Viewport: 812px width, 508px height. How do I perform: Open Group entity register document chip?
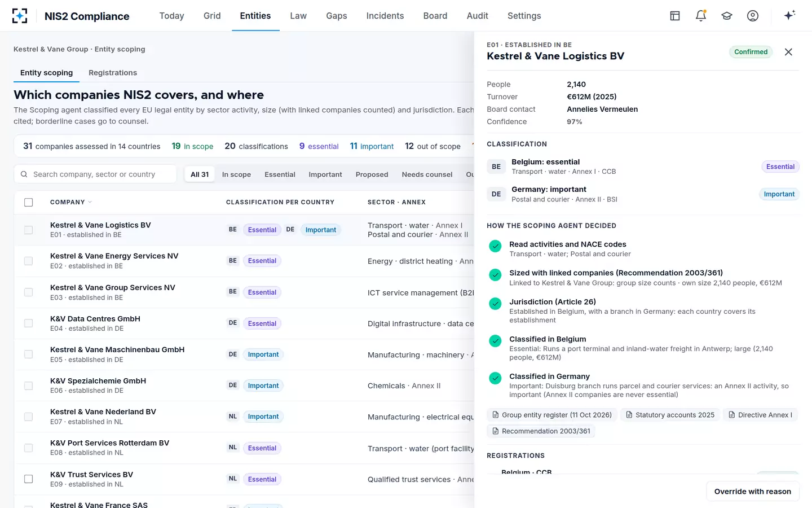click(x=552, y=415)
